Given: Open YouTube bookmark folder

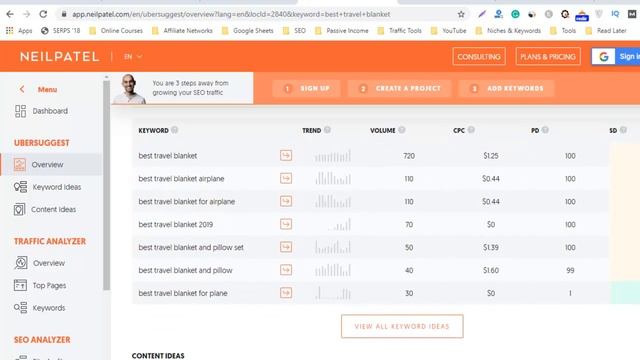Looking at the screenshot, I should 449,31.
